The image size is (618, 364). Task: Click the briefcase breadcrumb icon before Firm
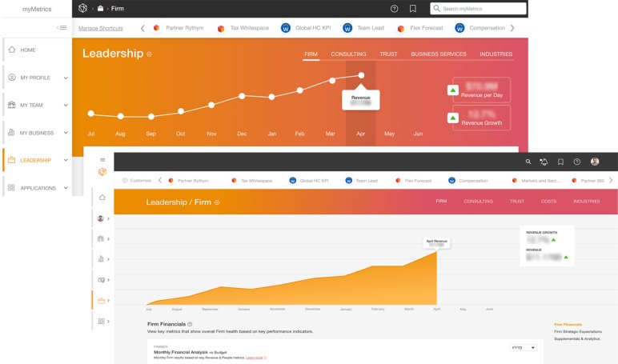click(x=101, y=8)
